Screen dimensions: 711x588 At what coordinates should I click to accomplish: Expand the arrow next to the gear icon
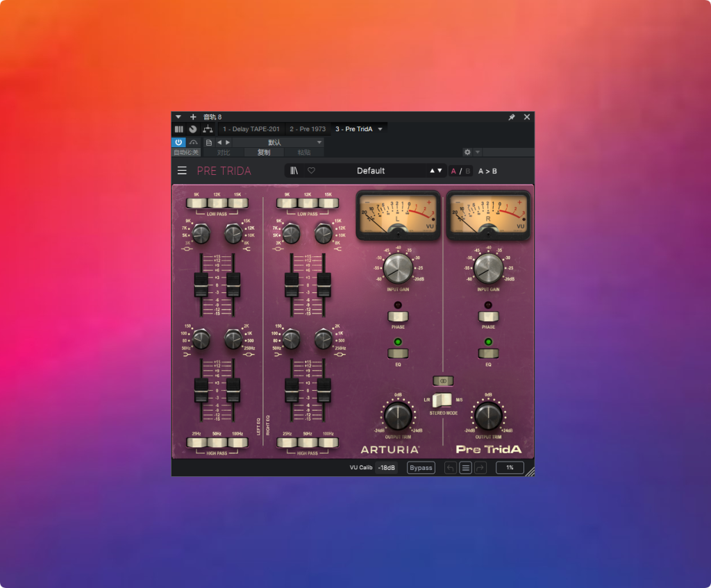[478, 152]
